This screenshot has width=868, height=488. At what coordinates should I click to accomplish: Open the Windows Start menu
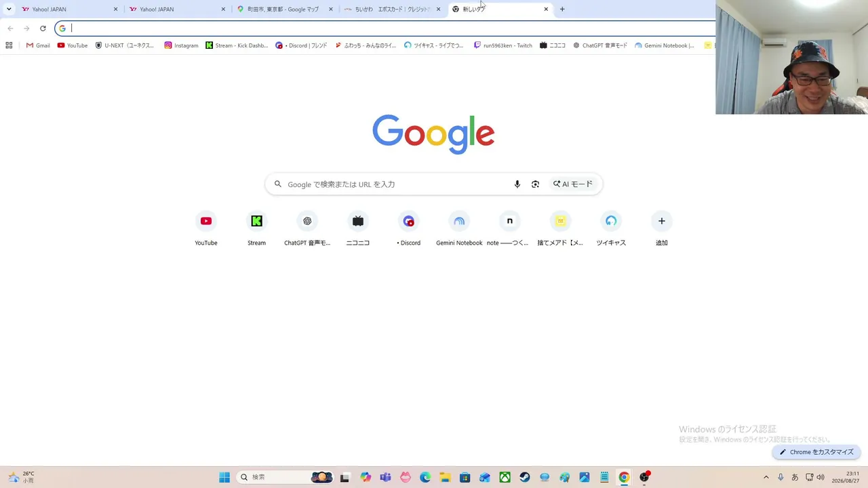pos(224,477)
